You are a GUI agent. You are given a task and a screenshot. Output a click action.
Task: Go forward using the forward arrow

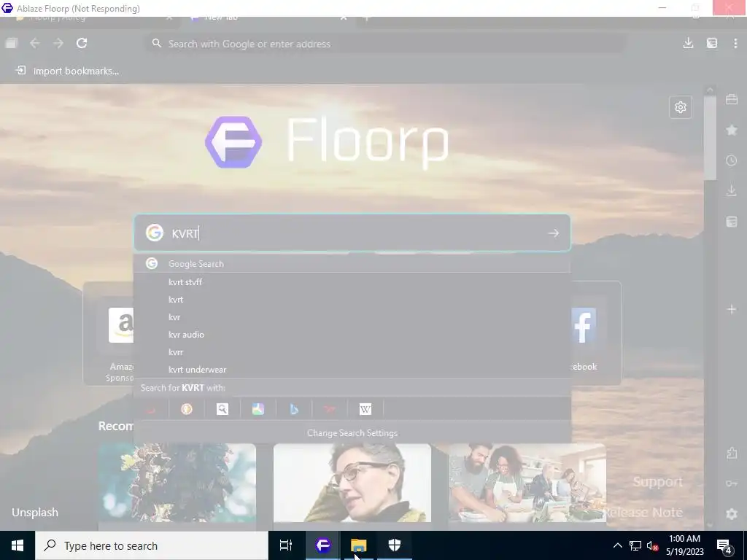pyautogui.click(x=58, y=43)
